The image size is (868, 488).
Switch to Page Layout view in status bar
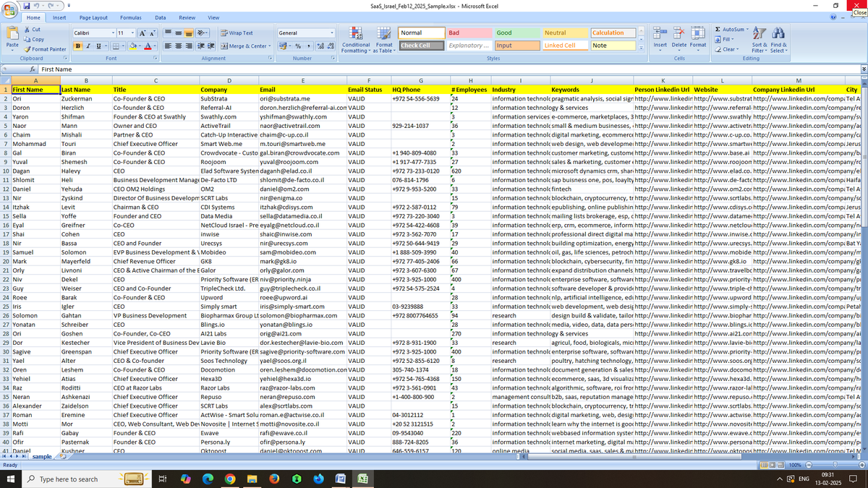tap(771, 465)
